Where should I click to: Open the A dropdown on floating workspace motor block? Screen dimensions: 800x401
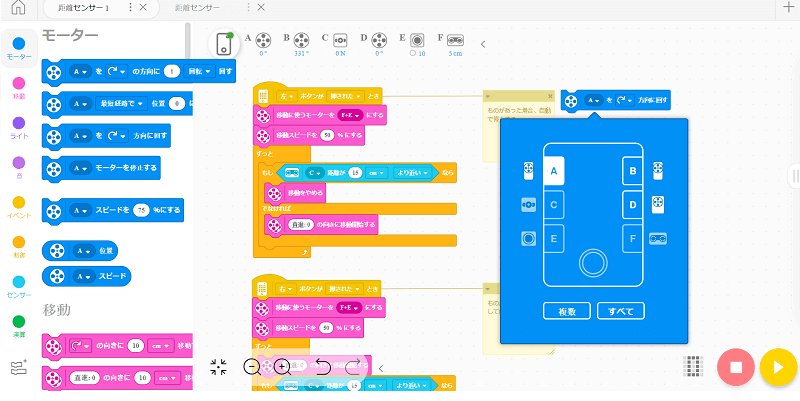pyautogui.click(x=595, y=101)
